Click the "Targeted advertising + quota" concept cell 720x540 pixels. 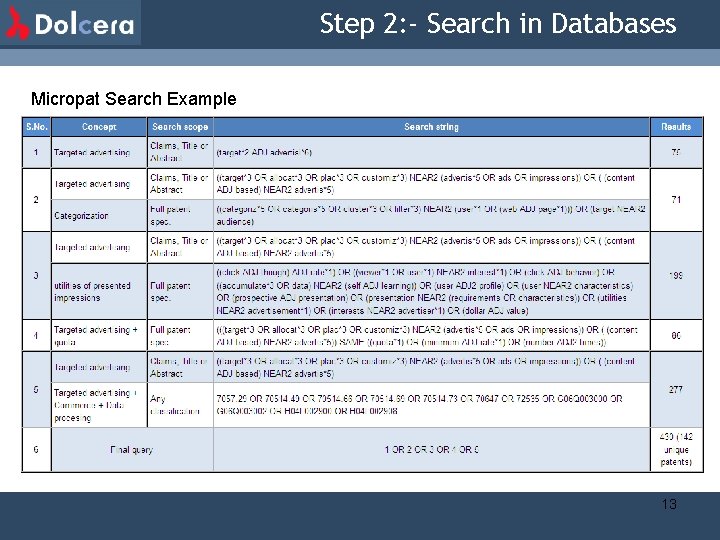[99, 336]
